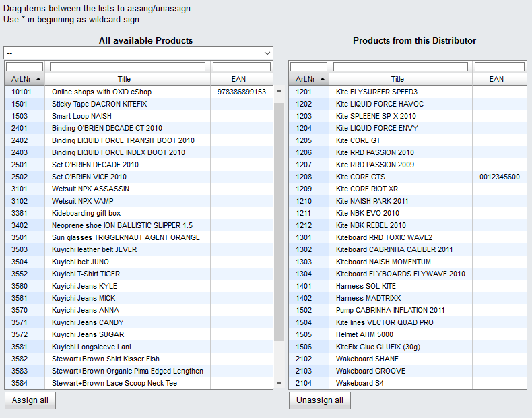Image resolution: width=532 pixels, height=418 pixels.
Task: Select row Binding O'BRIEN DECADE CT 2010
Action: click(139, 128)
